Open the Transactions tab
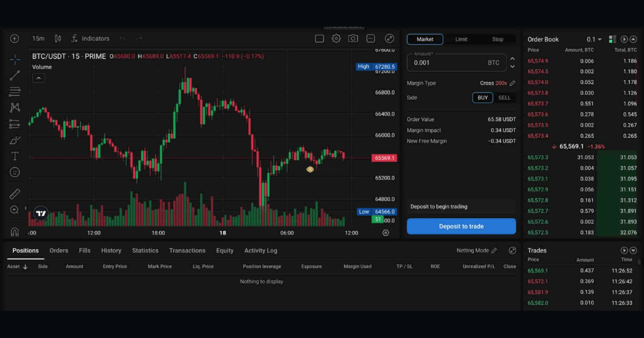This screenshot has height=338, width=644. 187,251
